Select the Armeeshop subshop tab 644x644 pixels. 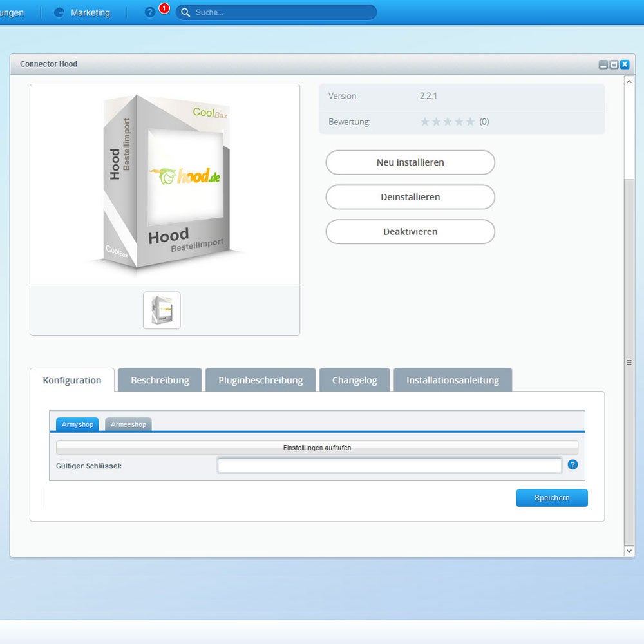(128, 424)
